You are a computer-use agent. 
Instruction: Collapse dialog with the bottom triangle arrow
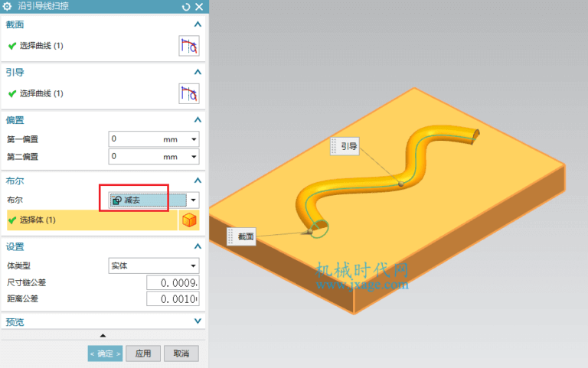(x=103, y=335)
